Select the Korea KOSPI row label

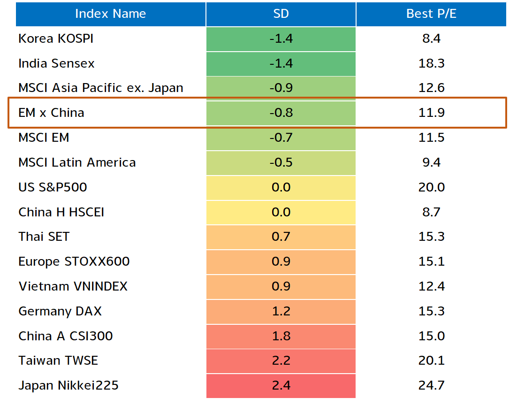[x=56, y=38]
